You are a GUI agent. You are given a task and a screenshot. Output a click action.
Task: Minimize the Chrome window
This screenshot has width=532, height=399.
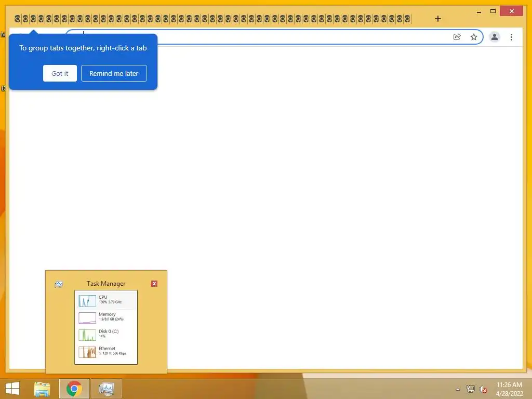[478, 11]
